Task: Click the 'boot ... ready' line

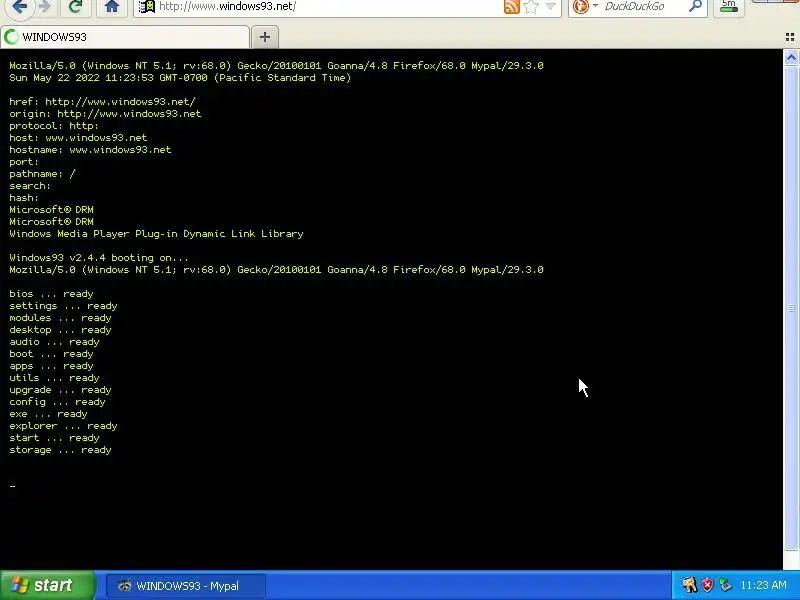Action: (x=51, y=354)
